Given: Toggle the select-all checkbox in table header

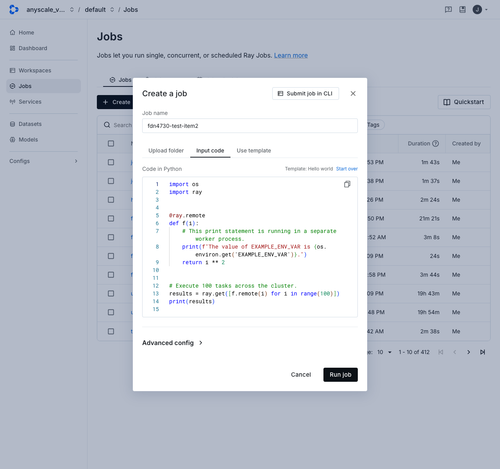Looking at the screenshot, I should [x=111, y=144].
